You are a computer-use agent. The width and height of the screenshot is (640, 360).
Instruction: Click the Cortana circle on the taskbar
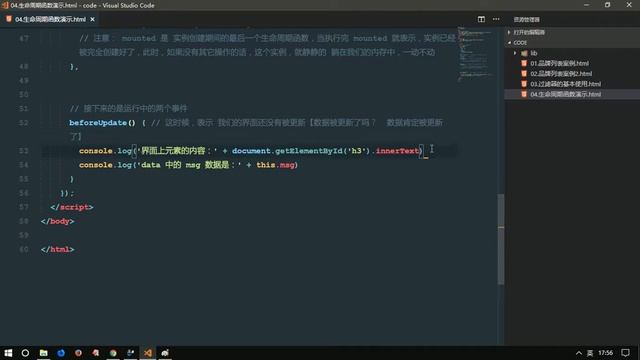(25, 353)
